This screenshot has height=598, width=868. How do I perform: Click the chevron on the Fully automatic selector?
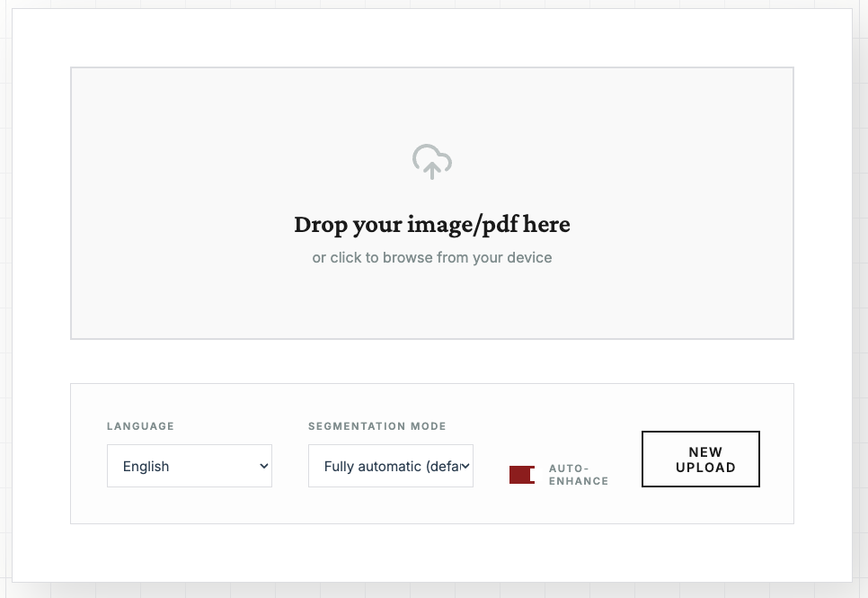(465, 466)
